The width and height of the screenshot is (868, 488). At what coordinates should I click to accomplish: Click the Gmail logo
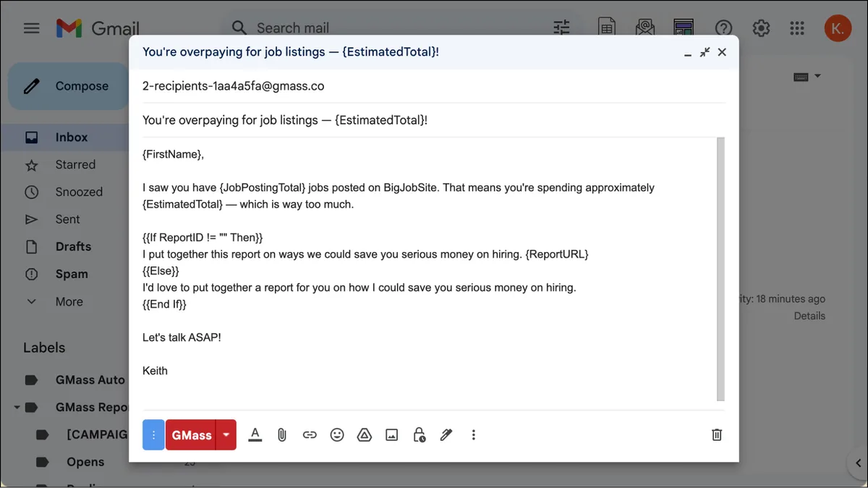point(98,28)
